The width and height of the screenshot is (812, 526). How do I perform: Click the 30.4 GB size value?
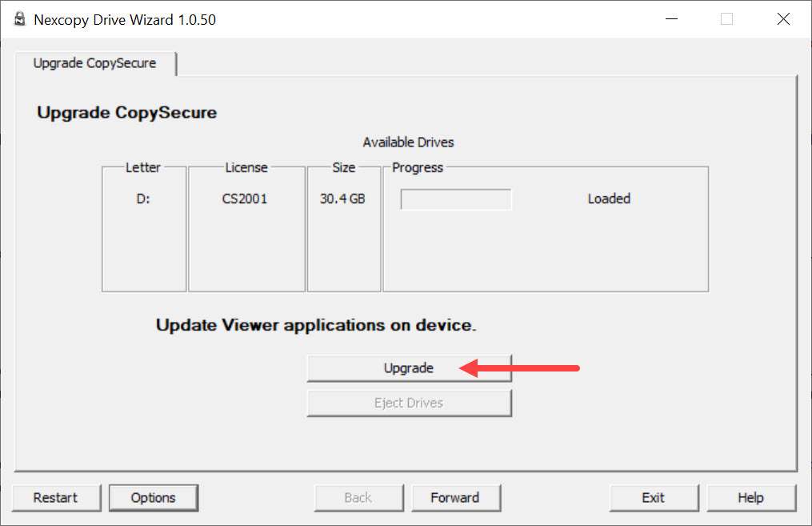coord(342,199)
